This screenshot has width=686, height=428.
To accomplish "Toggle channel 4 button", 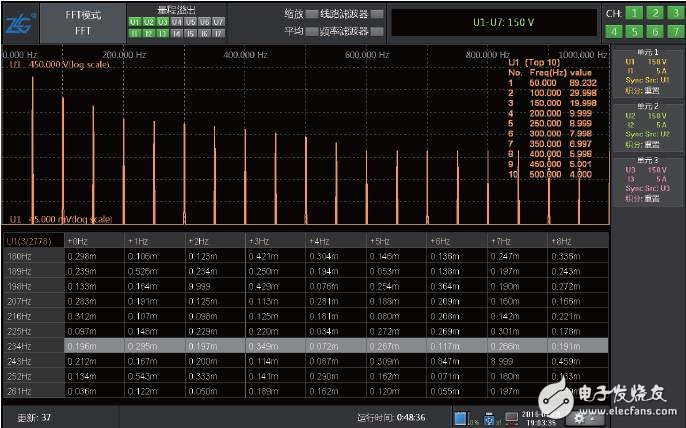I will click(x=614, y=31).
